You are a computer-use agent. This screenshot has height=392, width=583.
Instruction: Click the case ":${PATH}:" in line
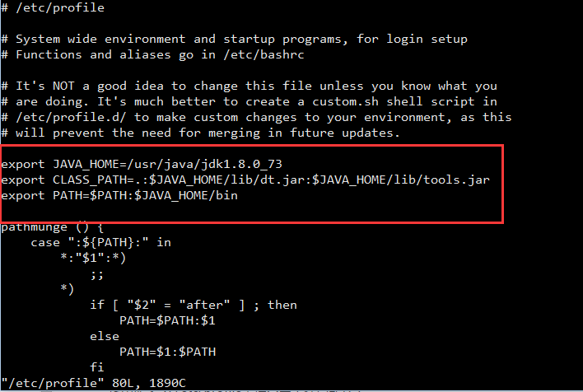pos(100,242)
